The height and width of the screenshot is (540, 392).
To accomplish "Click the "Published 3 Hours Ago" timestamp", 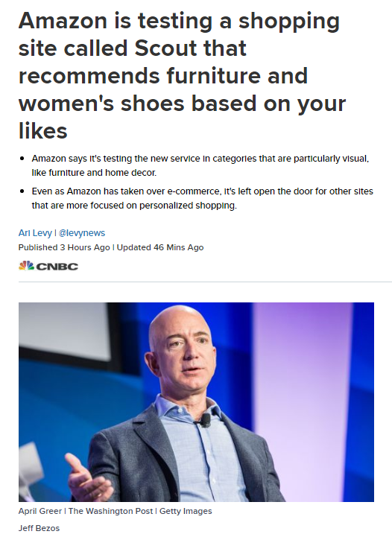I will [x=64, y=247].
